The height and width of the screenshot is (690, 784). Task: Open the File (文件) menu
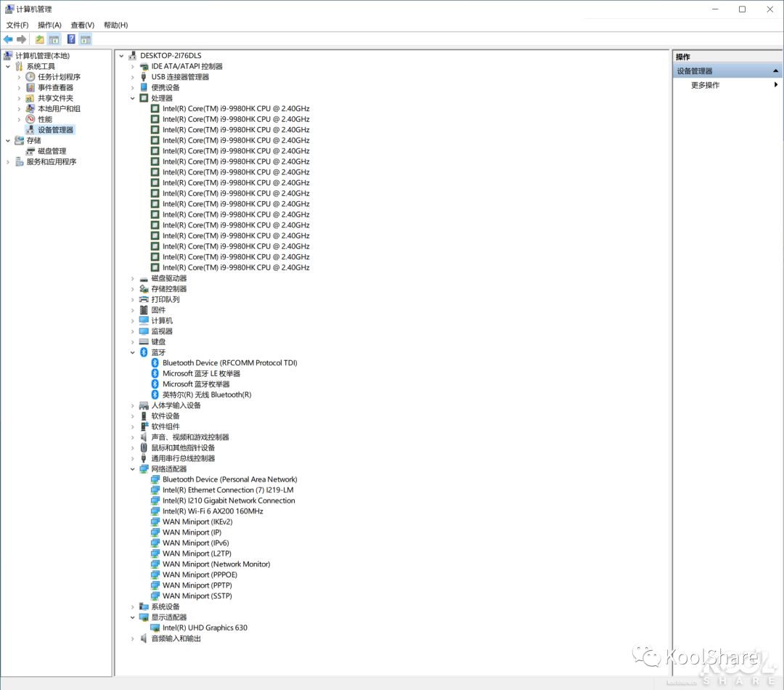click(x=17, y=25)
